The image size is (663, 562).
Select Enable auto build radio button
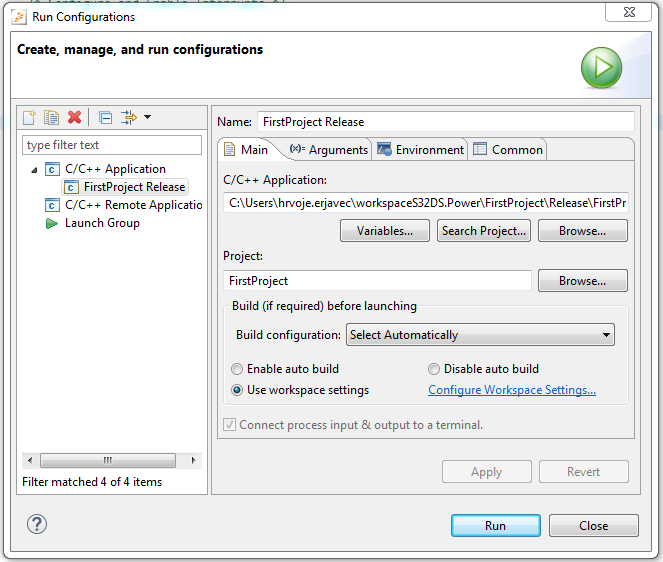[x=237, y=369]
